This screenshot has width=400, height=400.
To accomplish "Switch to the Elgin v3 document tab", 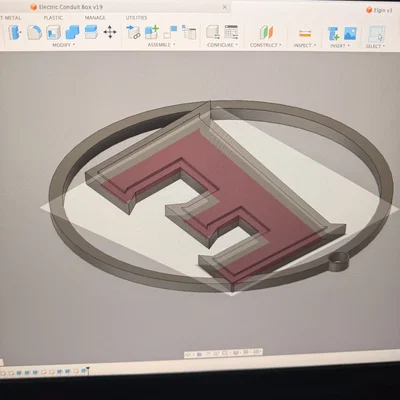I will coord(379,10).
